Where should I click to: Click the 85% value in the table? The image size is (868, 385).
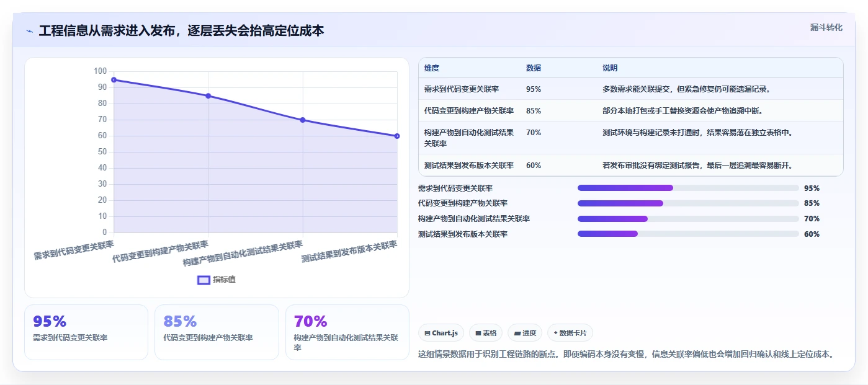point(534,111)
